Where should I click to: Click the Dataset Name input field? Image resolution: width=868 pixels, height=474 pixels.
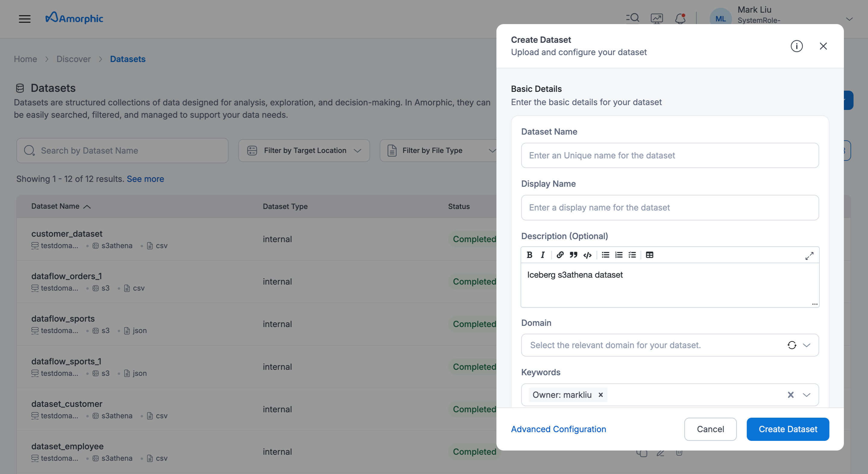pos(670,155)
